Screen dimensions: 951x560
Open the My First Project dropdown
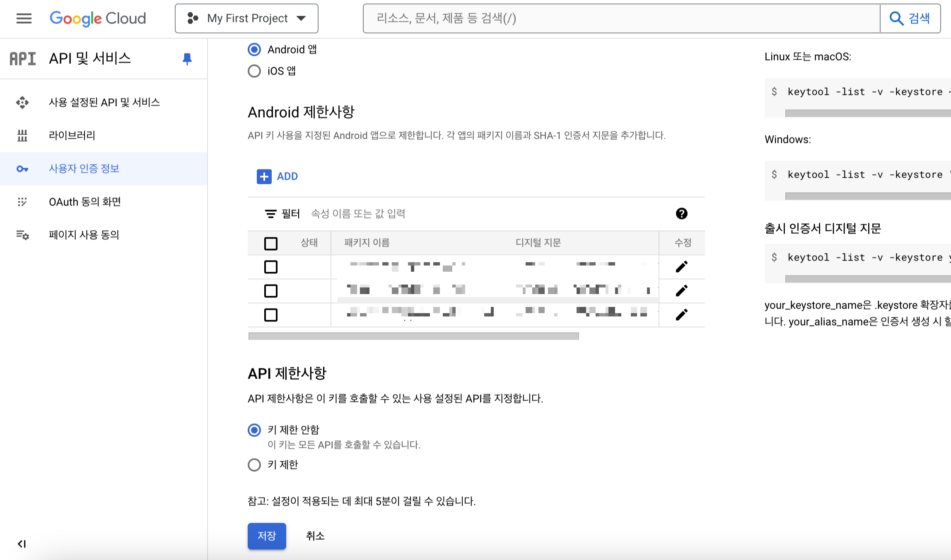(x=246, y=18)
